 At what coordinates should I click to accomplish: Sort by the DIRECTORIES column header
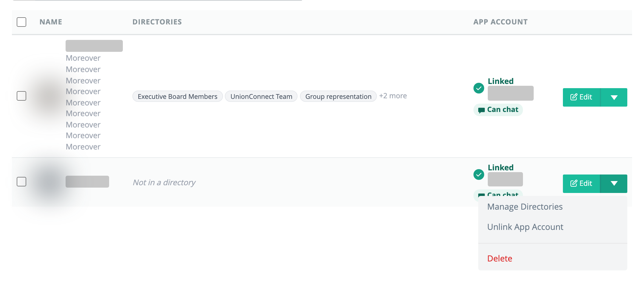tap(157, 22)
